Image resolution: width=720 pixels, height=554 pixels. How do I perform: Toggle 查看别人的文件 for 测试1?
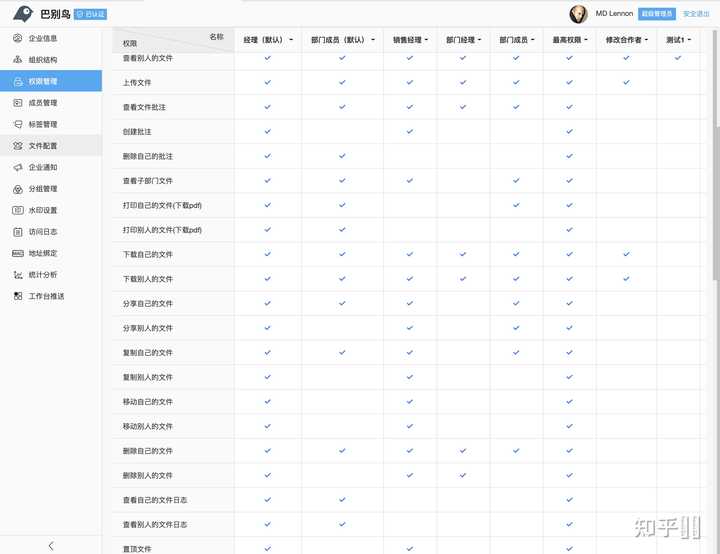pos(678,58)
